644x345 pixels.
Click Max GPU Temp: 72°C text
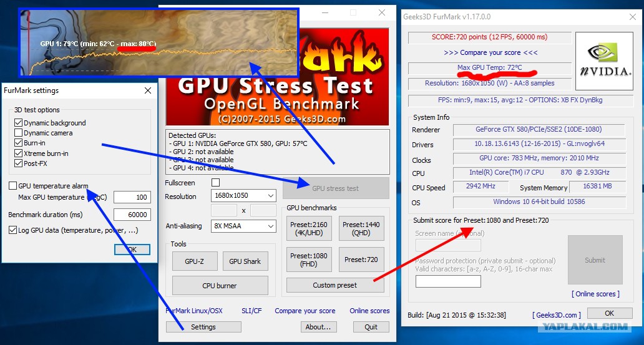pos(490,67)
